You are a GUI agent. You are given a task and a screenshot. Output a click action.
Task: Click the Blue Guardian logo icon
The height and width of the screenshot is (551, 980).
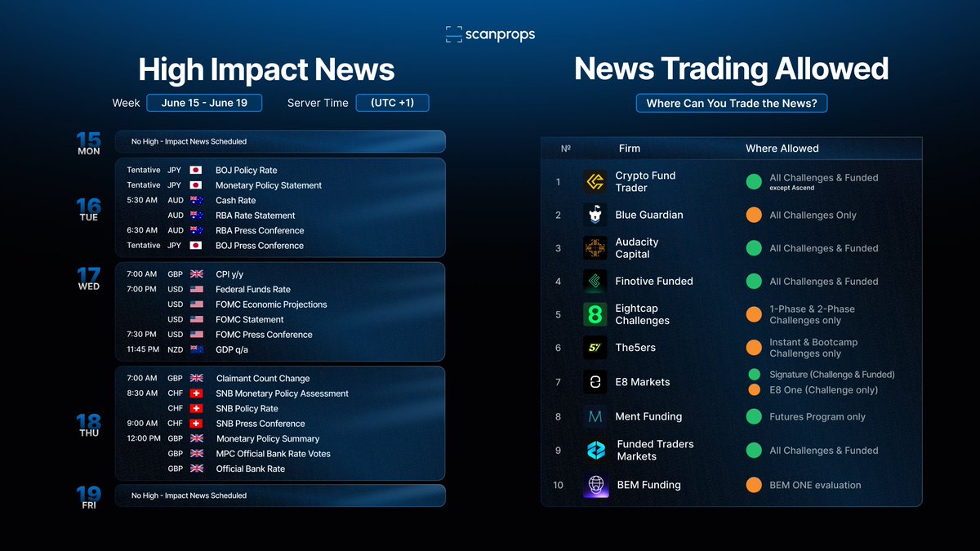(x=595, y=215)
